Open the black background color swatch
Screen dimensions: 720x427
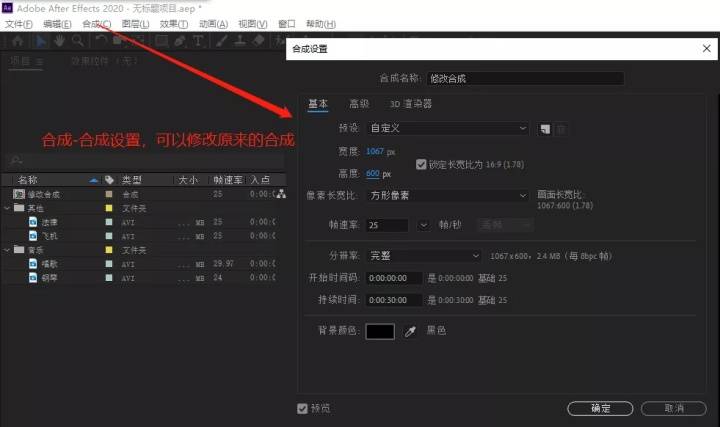[380, 331]
